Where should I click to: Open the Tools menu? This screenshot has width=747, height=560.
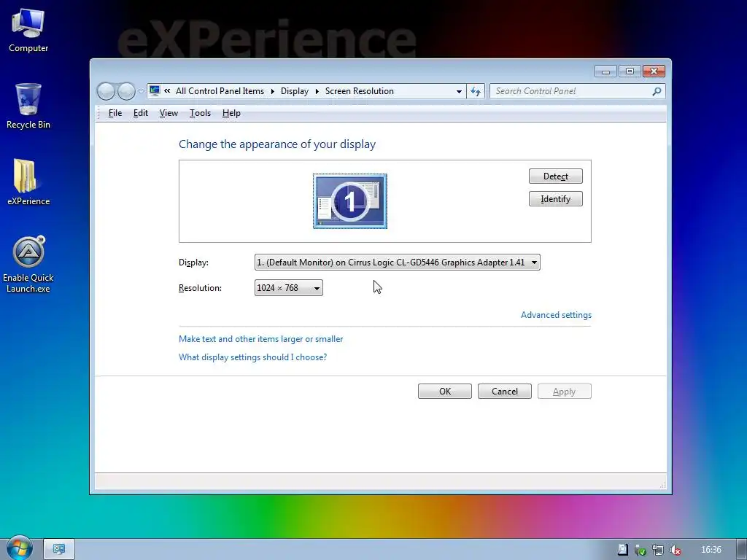point(200,113)
